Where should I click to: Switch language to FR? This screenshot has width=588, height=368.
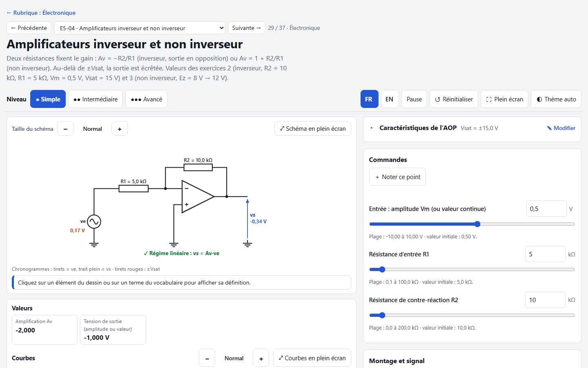[x=369, y=99]
